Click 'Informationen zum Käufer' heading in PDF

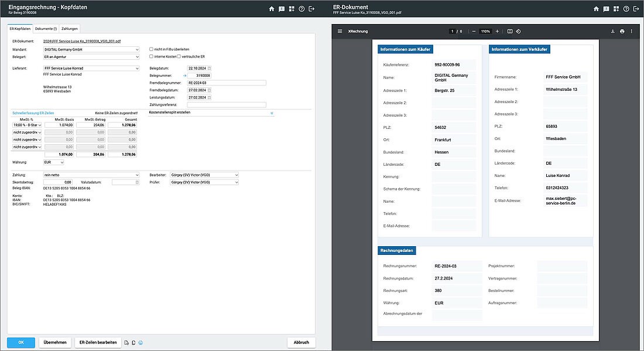coord(405,49)
